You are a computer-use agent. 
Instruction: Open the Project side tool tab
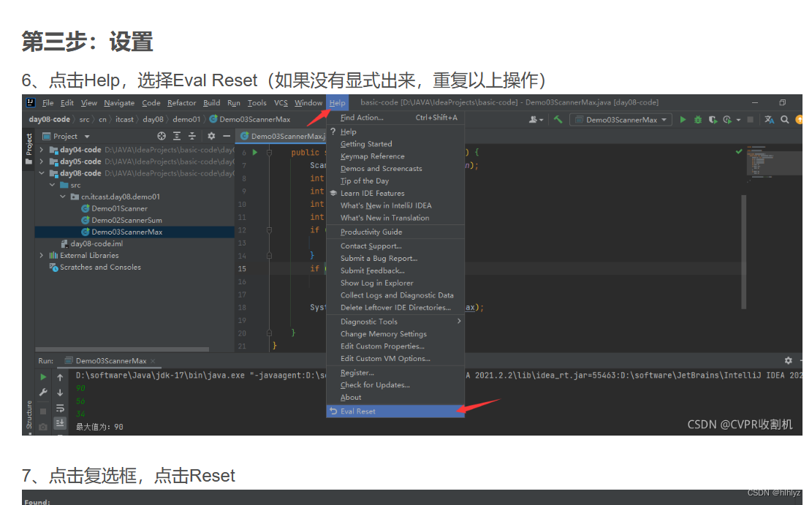tap(29, 148)
